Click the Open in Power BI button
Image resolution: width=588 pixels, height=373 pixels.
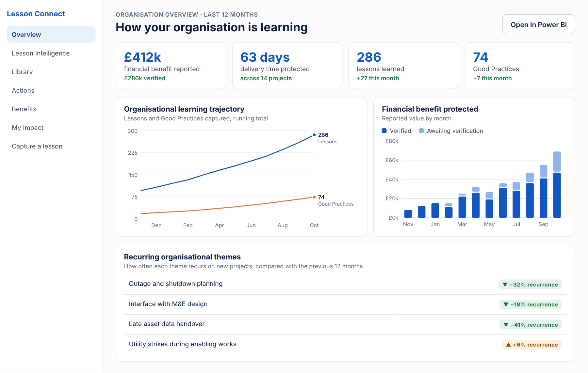pyautogui.click(x=538, y=24)
